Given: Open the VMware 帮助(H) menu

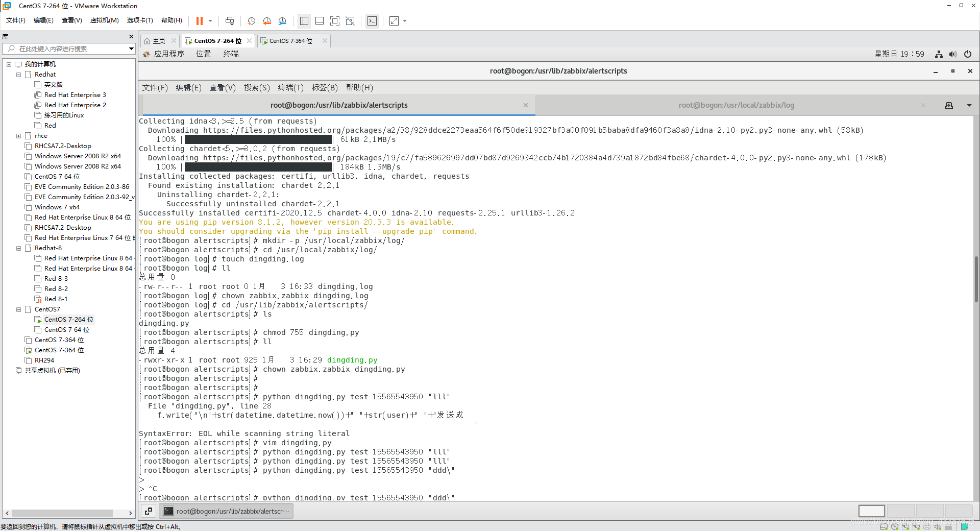Looking at the screenshot, I should pos(171,20).
